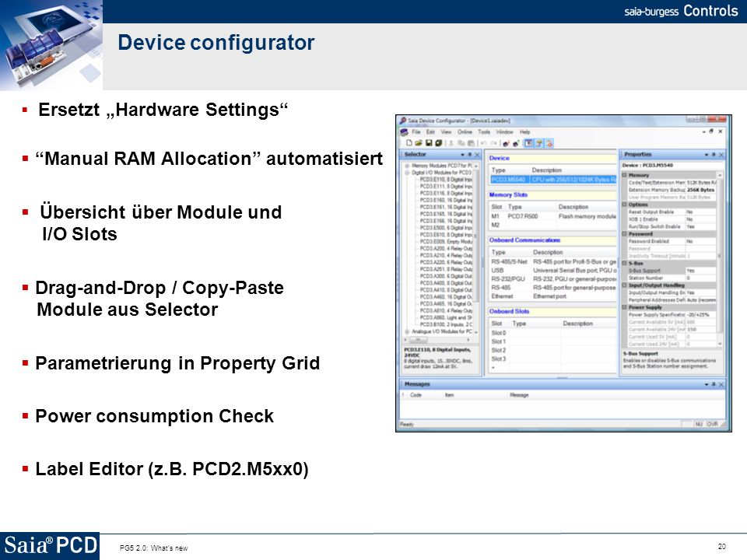Select PCD3.E160 module in Selector tree
This screenshot has height=560, width=747.
click(446, 200)
